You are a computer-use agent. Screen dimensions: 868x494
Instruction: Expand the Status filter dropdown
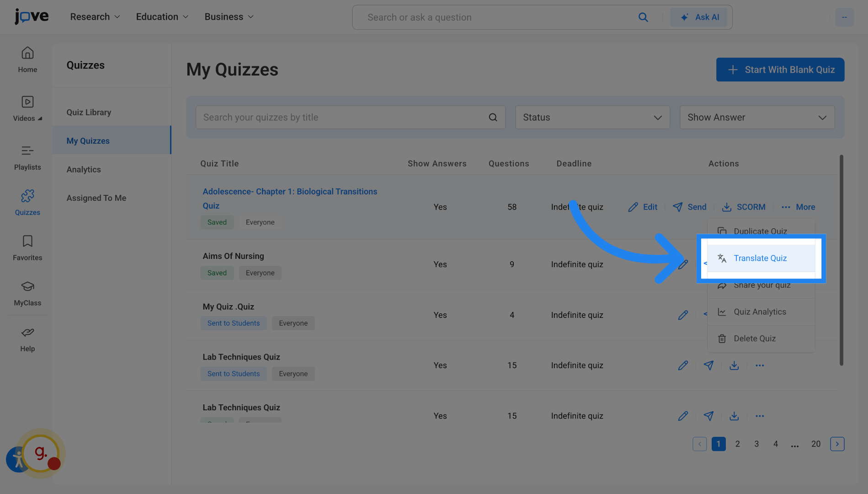pyautogui.click(x=592, y=118)
